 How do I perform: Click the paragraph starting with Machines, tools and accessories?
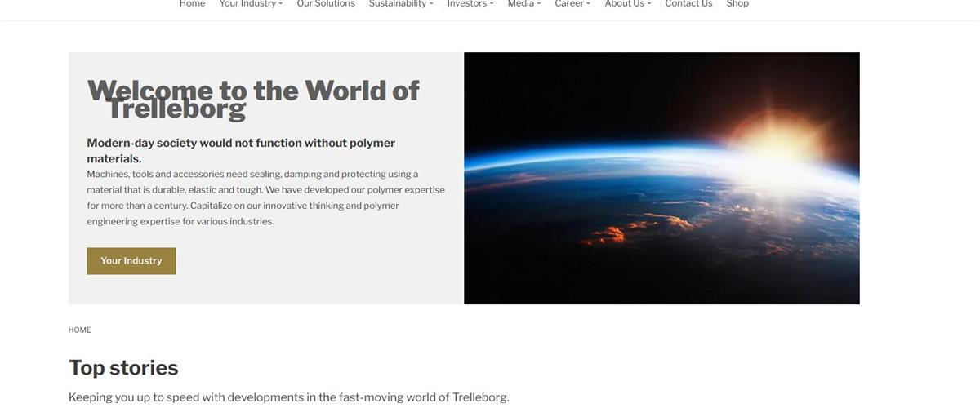pos(266,197)
